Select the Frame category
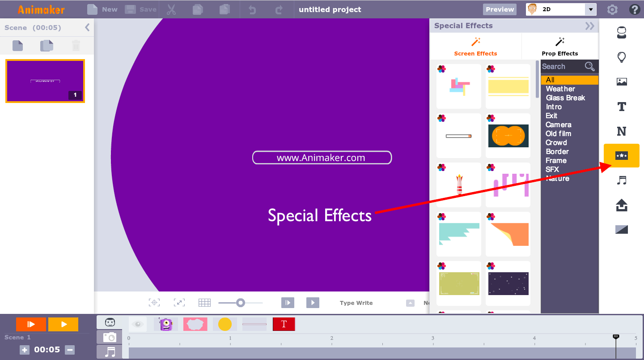The height and width of the screenshot is (360, 644). (556, 160)
